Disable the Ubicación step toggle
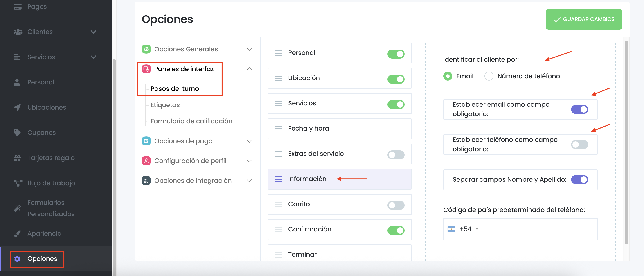Viewport: 644px width, 276px height. (x=396, y=79)
